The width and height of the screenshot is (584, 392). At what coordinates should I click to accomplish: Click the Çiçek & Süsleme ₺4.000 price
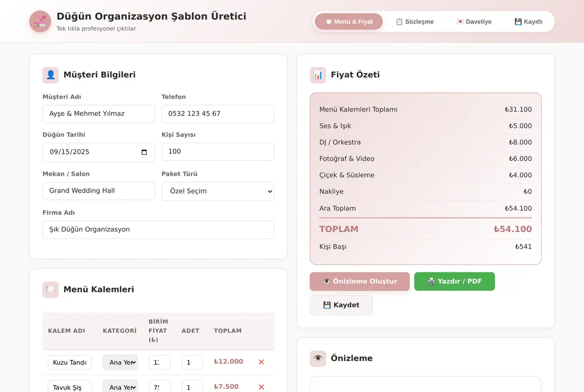pos(520,176)
